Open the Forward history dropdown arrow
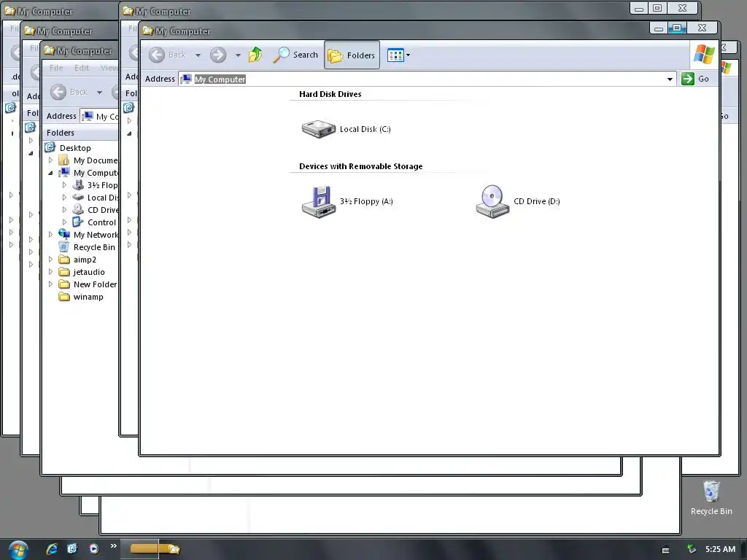Image resolution: width=747 pixels, height=560 pixels. click(238, 55)
